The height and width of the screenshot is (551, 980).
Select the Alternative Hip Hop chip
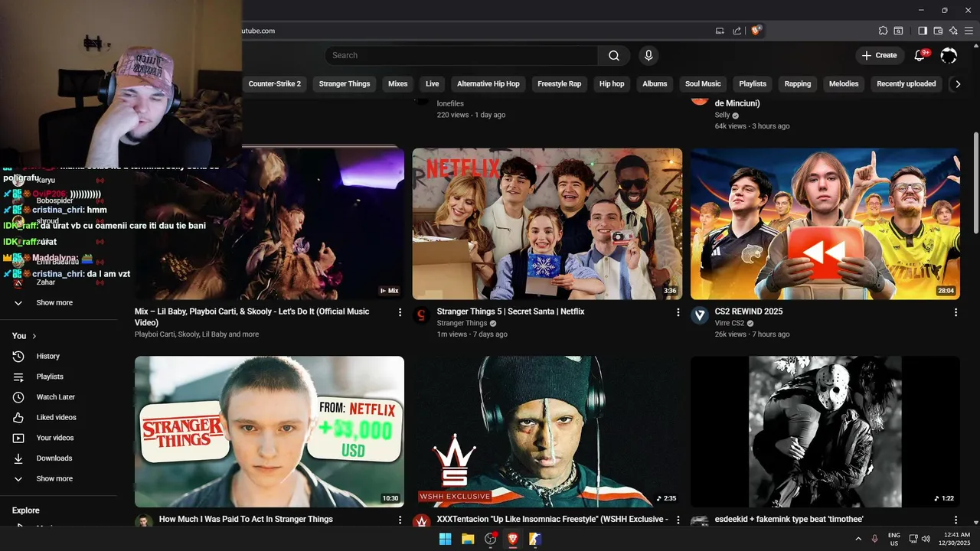pos(488,84)
